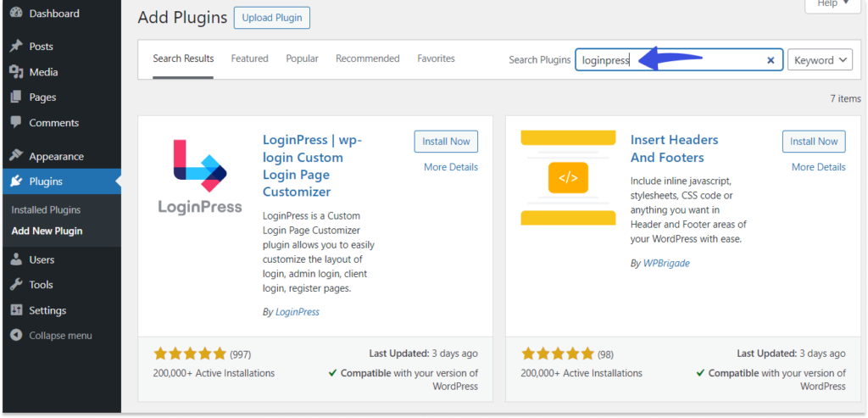Image resolution: width=868 pixels, height=418 pixels.
Task: Open Media library icon
Action: (16, 72)
